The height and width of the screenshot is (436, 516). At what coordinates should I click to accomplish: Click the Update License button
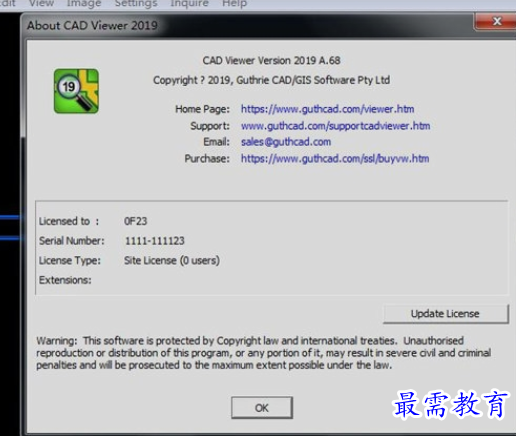[x=446, y=314]
